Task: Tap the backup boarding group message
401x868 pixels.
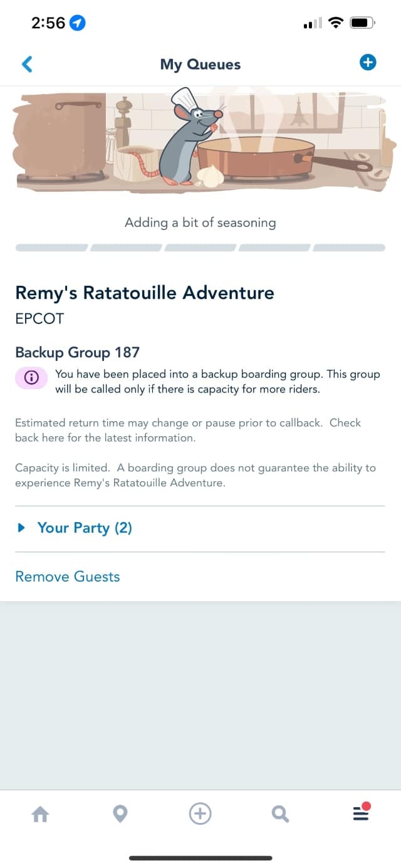Action: pyautogui.click(x=217, y=381)
